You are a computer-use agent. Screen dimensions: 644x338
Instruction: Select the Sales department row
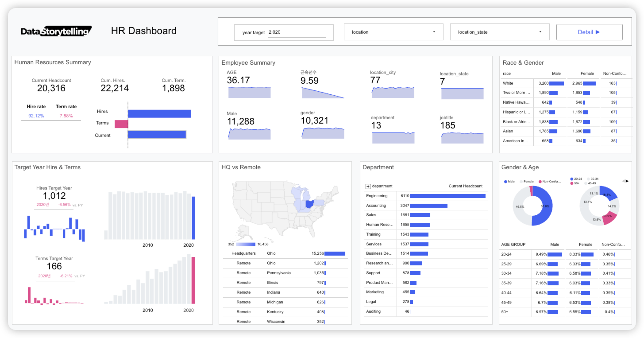click(x=426, y=215)
